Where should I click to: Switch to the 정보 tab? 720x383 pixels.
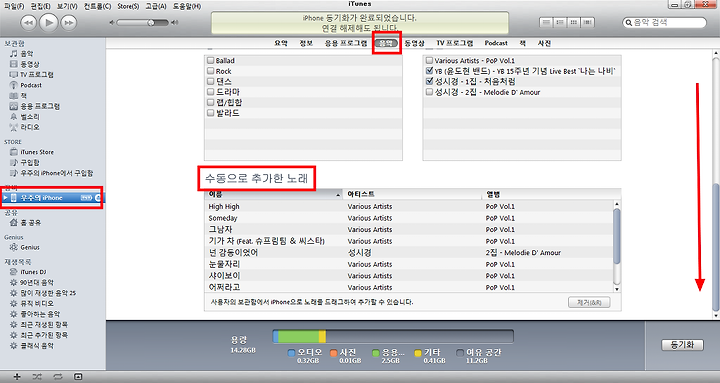306,43
